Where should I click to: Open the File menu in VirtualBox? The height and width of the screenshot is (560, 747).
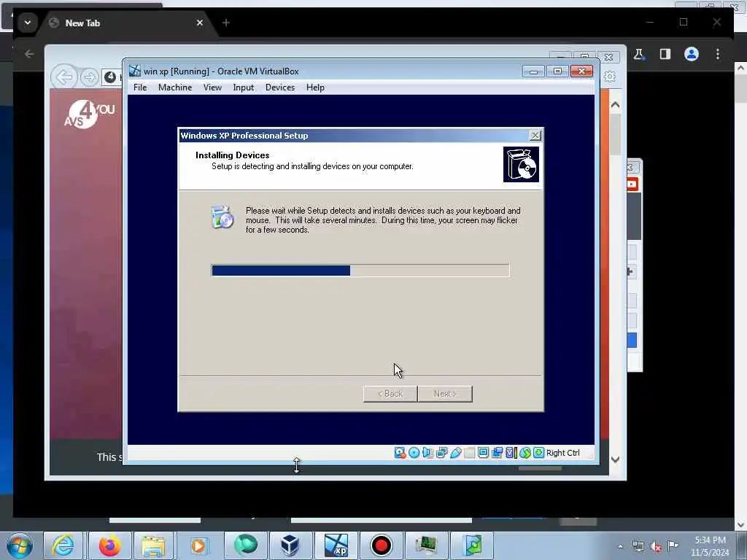[x=140, y=87]
